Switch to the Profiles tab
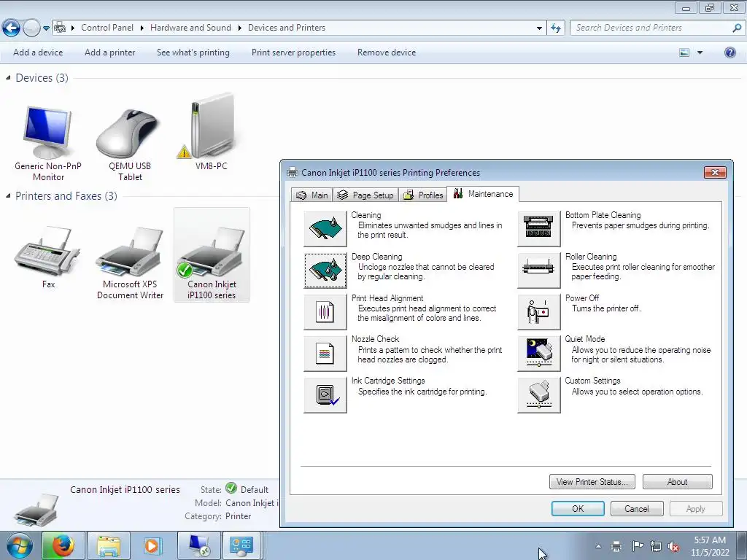This screenshot has width=747, height=560. click(423, 195)
